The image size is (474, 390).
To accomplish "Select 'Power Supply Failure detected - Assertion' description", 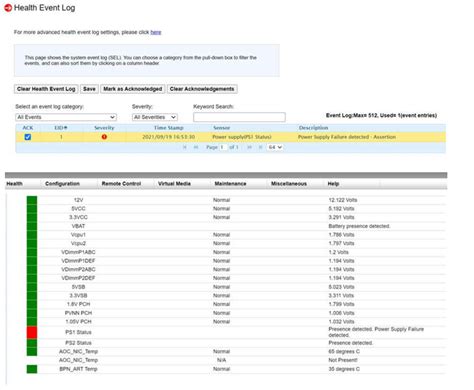I will point(347,137).
